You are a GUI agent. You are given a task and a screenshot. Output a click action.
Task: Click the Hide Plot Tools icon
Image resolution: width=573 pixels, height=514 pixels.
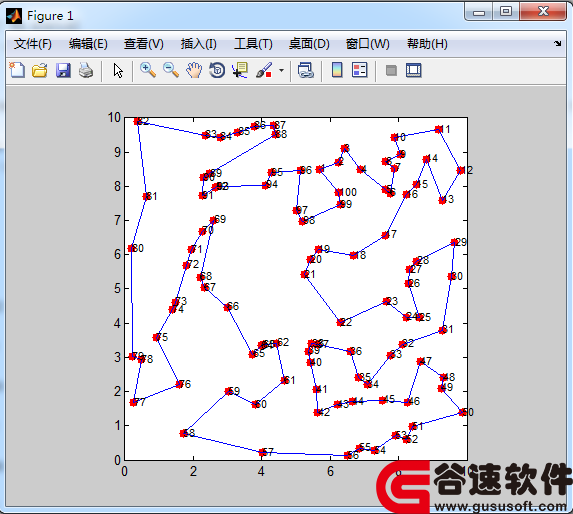[391, 70]
